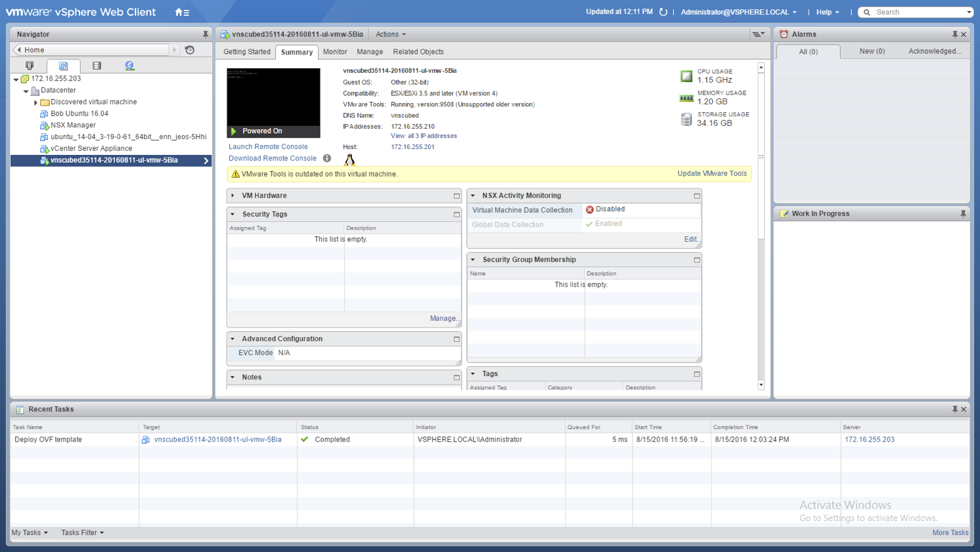980x552 pixels.
Task: Collapse the Advanced Configuration section
Action: [x=233, y=339]
